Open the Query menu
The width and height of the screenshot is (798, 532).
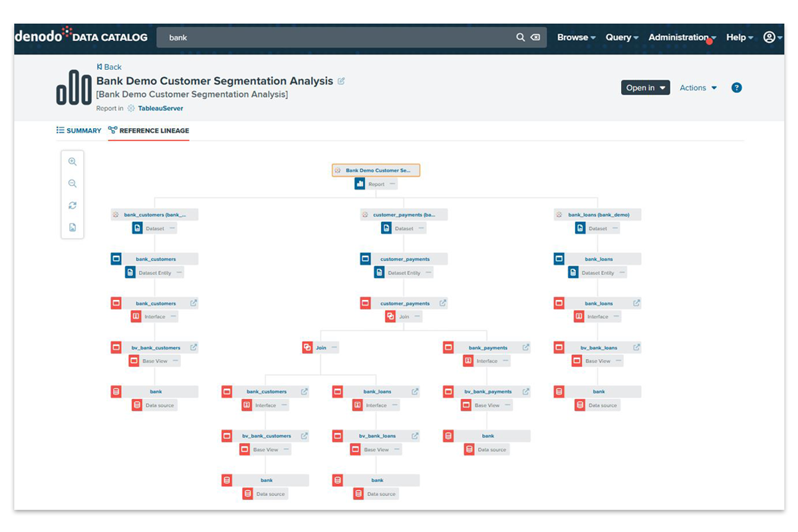click(622, 38)
